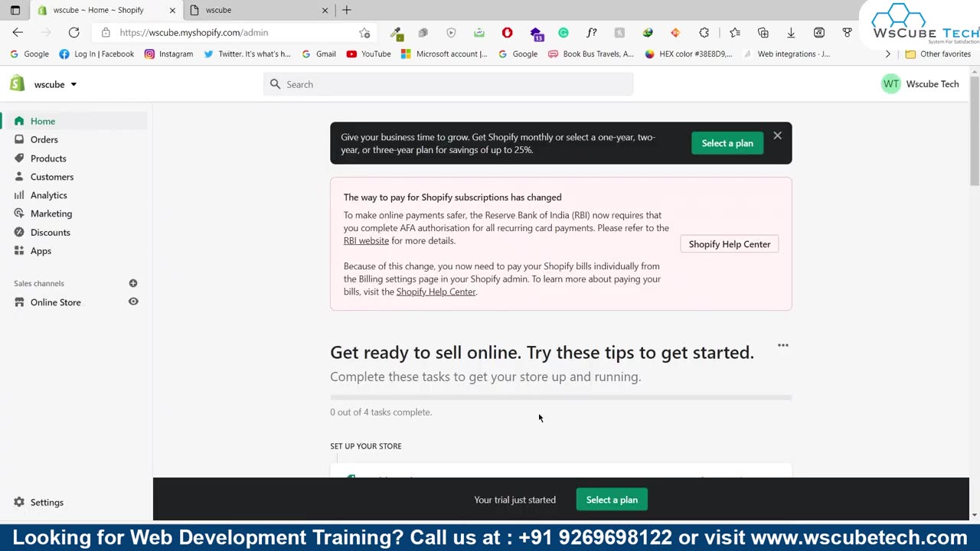Click the Shopify Help Center button
This screenshot has width=980, height=551.
pyautogui.click(x=730, y=244)
